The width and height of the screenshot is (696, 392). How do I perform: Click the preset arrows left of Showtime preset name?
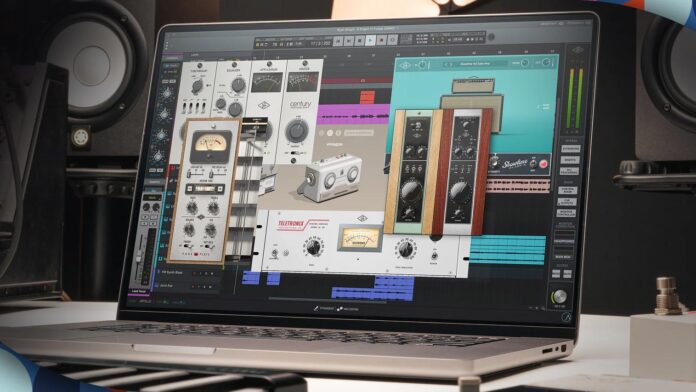(448, 64)
